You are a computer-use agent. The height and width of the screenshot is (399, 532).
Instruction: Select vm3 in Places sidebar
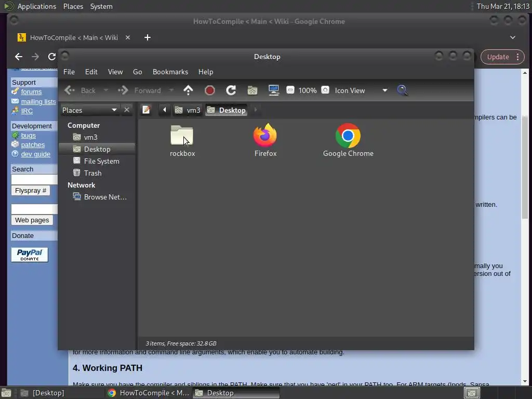click(x=97, y=137)
